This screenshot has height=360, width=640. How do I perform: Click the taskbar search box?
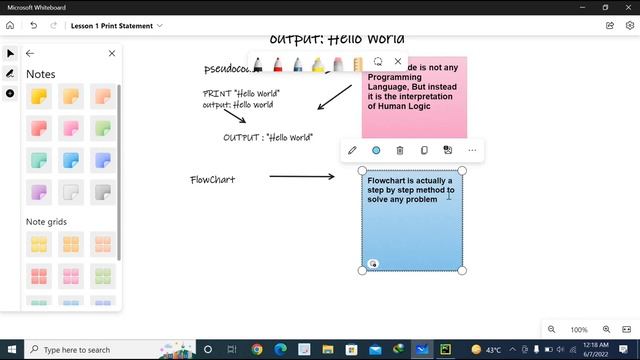110,349
